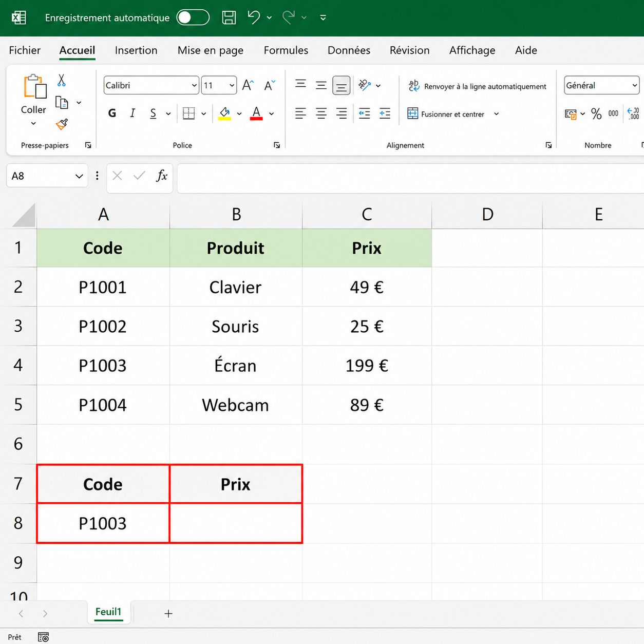Paste using the Coller clipboard icon
The image size is (644, 644).
34,86
